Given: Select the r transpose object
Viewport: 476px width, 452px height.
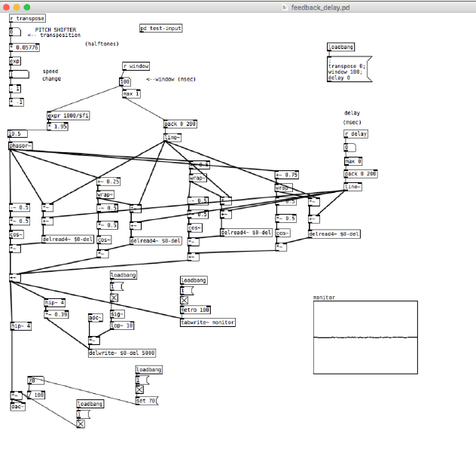Looking at the screenshot, I should tap(27, 18).
